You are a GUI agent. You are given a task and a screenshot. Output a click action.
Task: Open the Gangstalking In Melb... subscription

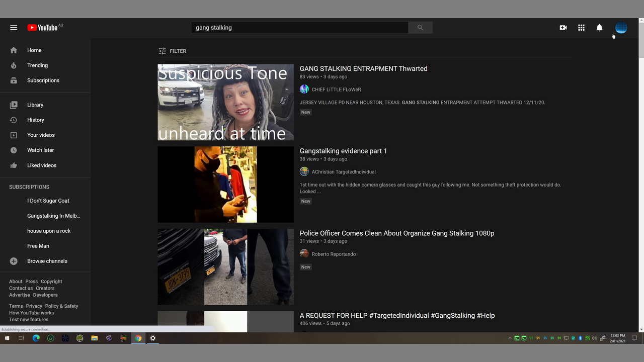tap(53, 216)
